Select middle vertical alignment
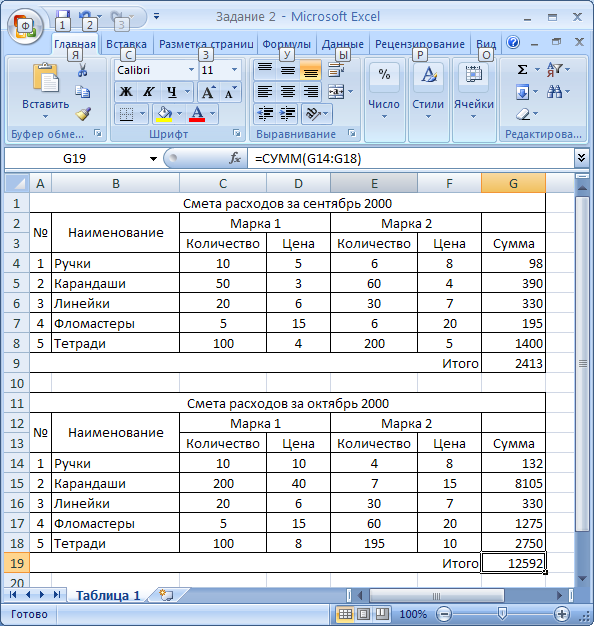 tap(287, 69)
